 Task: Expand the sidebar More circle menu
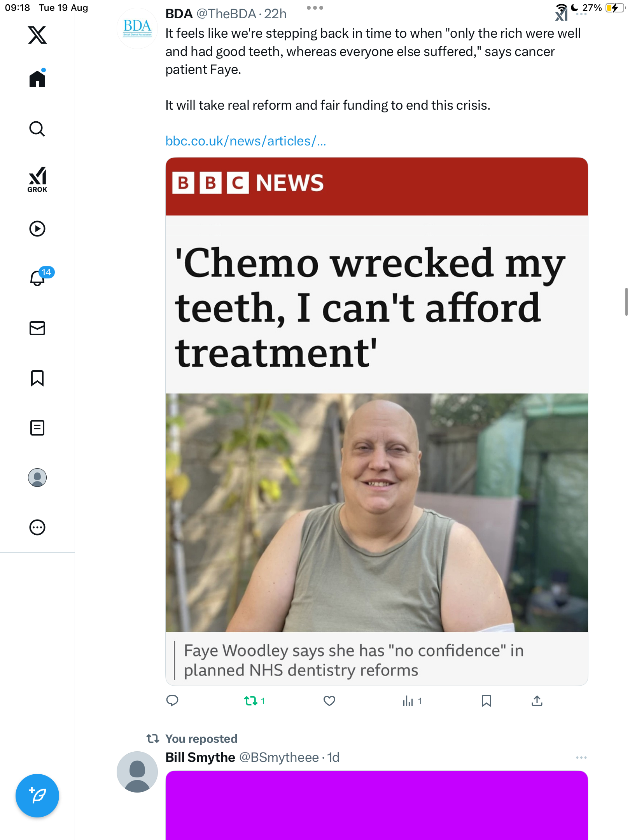point(37,527)
